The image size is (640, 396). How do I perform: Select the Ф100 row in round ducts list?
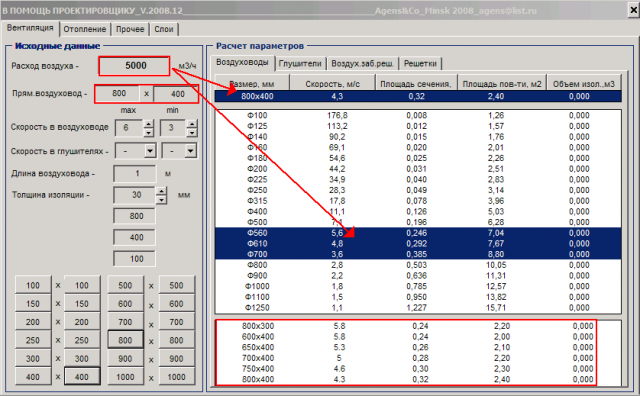coord(418,116)
